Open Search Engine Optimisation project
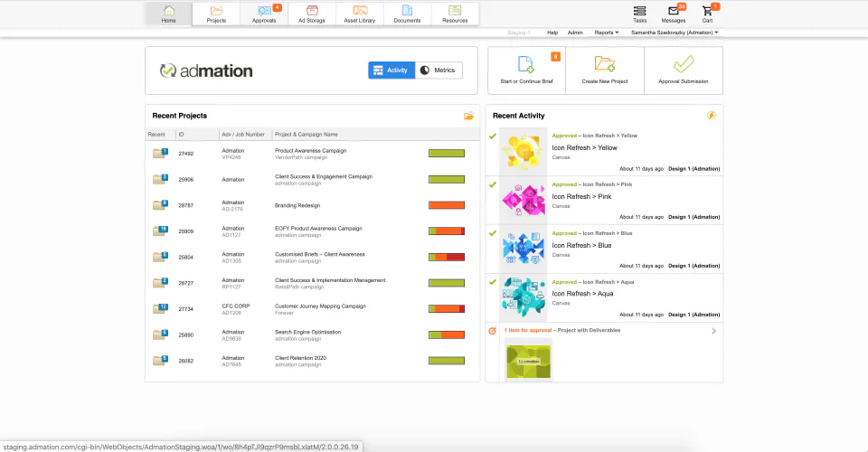 307,332
